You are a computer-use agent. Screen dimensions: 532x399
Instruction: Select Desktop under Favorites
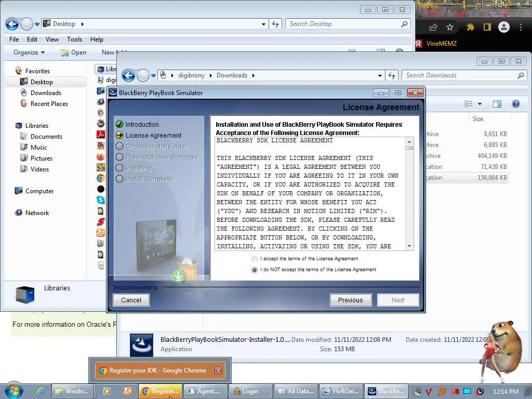tap(42, 82)
